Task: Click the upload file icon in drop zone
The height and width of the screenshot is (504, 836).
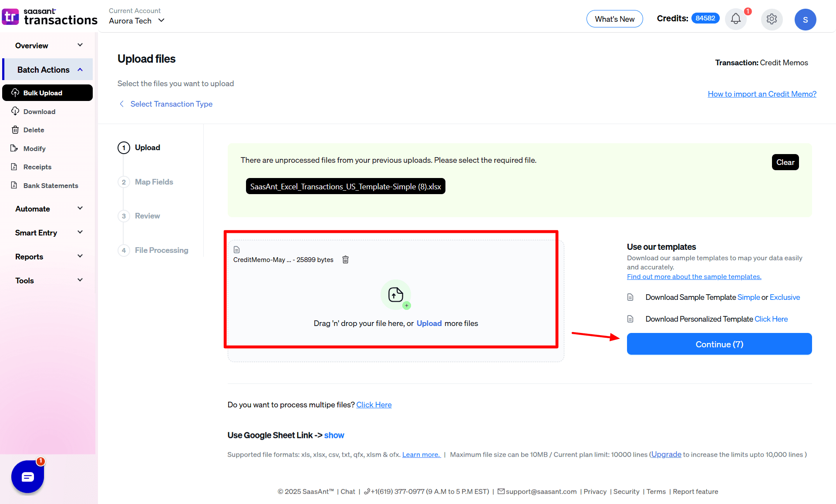Action: coord(395,295)
